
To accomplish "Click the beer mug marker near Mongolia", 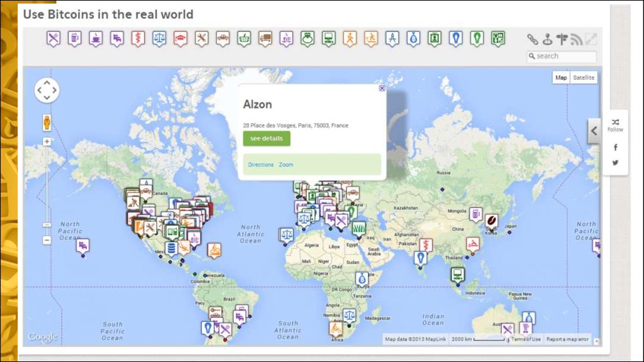I will click(475, 214).
